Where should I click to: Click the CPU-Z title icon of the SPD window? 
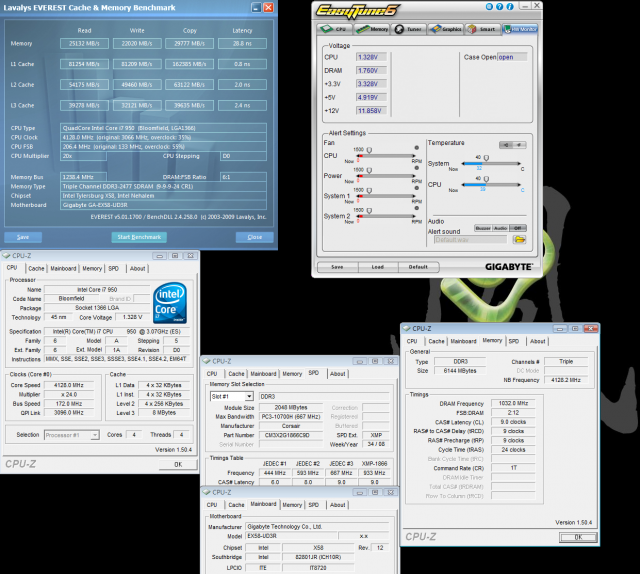(207, 361)
